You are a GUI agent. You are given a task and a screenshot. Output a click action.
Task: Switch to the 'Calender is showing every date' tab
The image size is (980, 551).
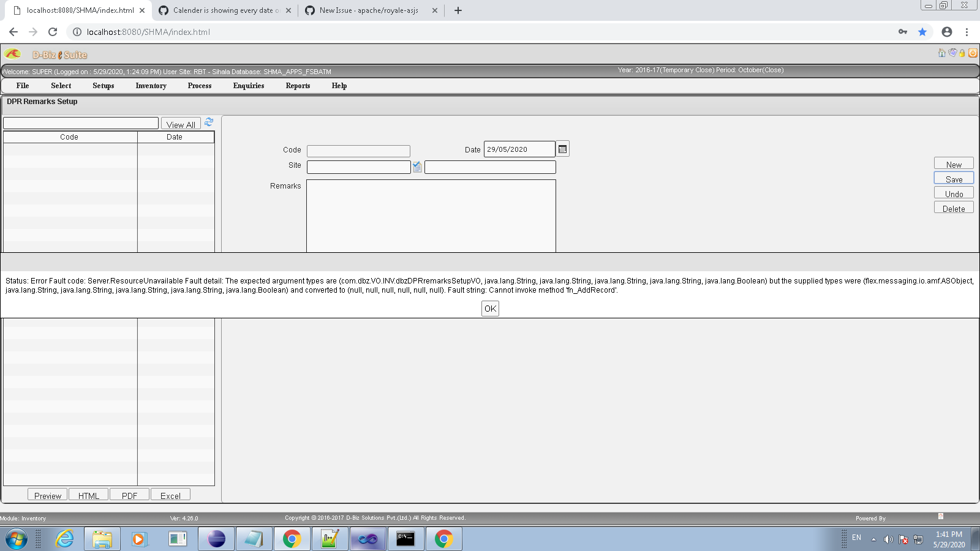[224, 10]
